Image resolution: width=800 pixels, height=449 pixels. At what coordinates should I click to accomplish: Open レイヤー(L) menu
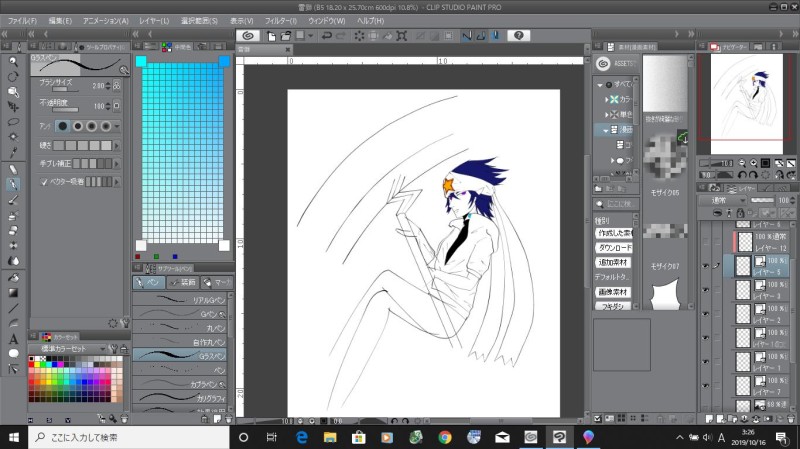[154, 21]
